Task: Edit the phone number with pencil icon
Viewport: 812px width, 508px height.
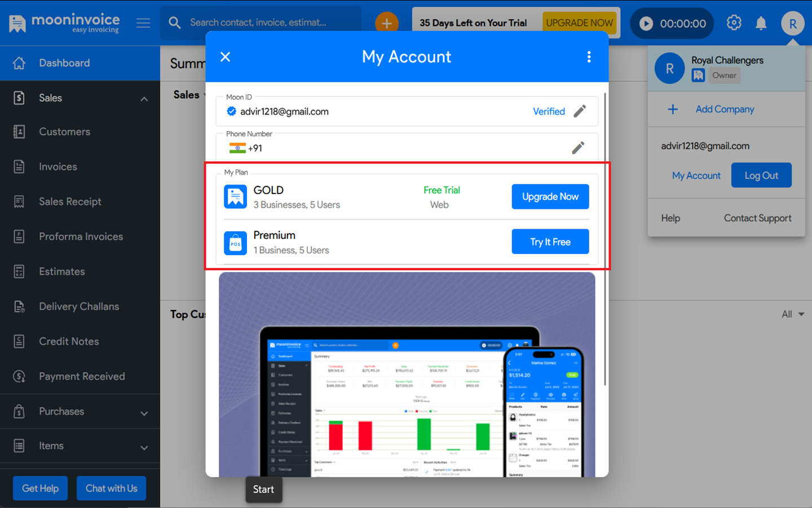Action: point(578,148)
